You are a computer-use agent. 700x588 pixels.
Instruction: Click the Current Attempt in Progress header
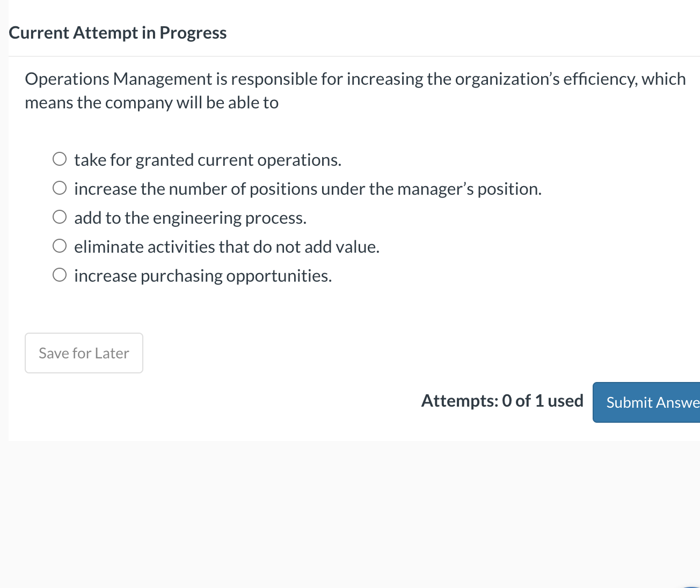(x=117, y=32)
